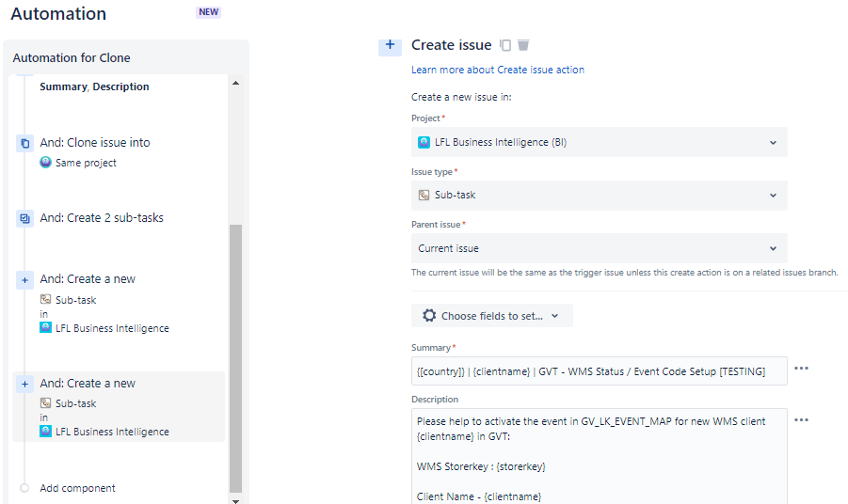Click chevron arrow of Parent issue dropdown
This screenshot has height=504, width=848.
[x=773, y=248]
